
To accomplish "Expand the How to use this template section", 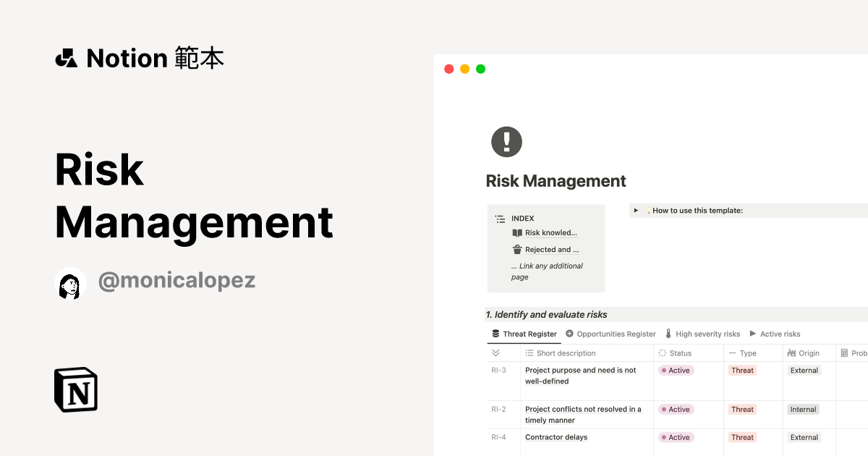I will click(636, 210).
